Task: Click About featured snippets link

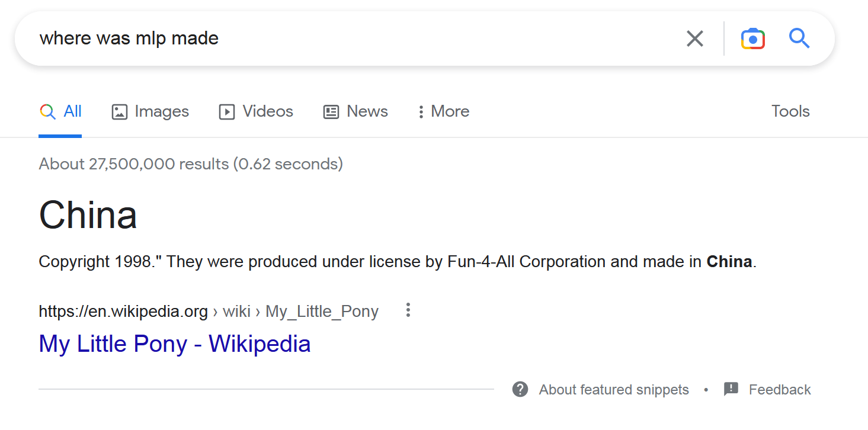Action: (x=613, y=390)
